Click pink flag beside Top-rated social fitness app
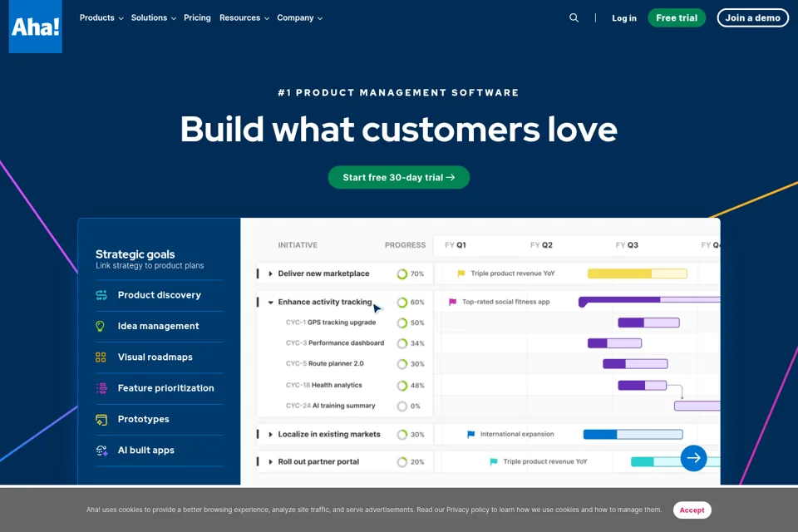This screenshot has height=532, width=798. (x=452, y=303)
